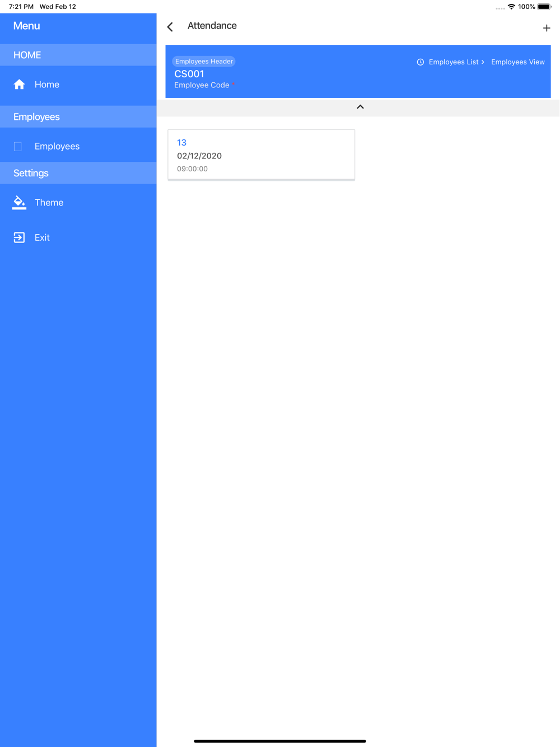Tap the home indicator bar at bottom

(x=280, y=741)
